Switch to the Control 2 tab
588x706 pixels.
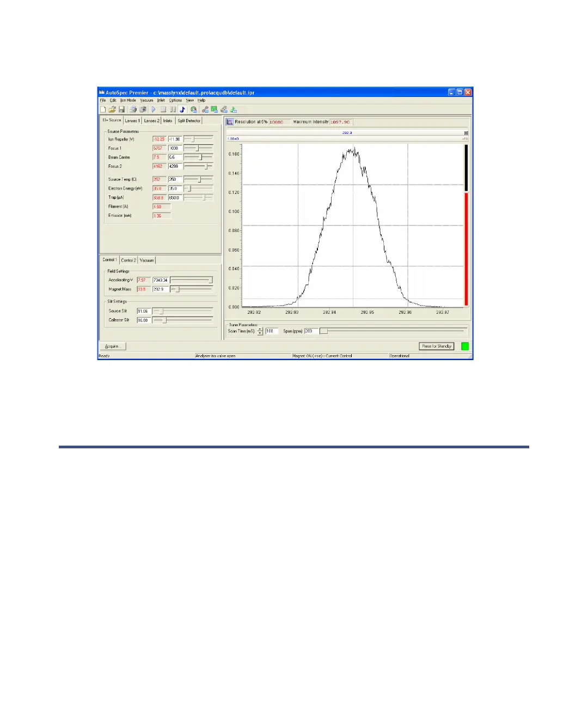(x=128, y=260)
